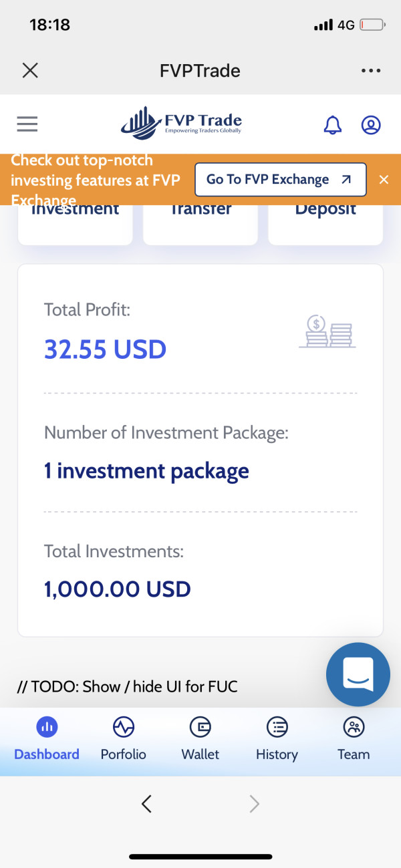Open the three-dot more options menu
The image size is (401, 868).
tap(370, 71)
